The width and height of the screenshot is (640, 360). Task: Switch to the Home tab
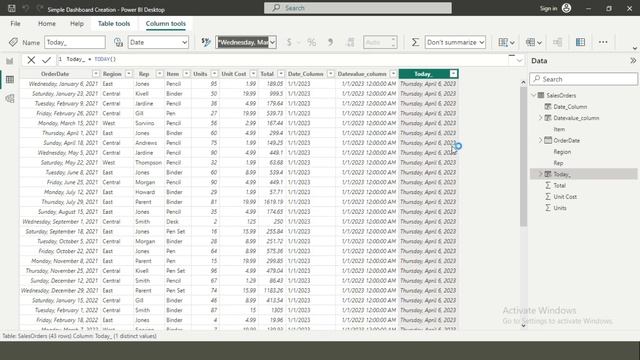coord(47,24)
